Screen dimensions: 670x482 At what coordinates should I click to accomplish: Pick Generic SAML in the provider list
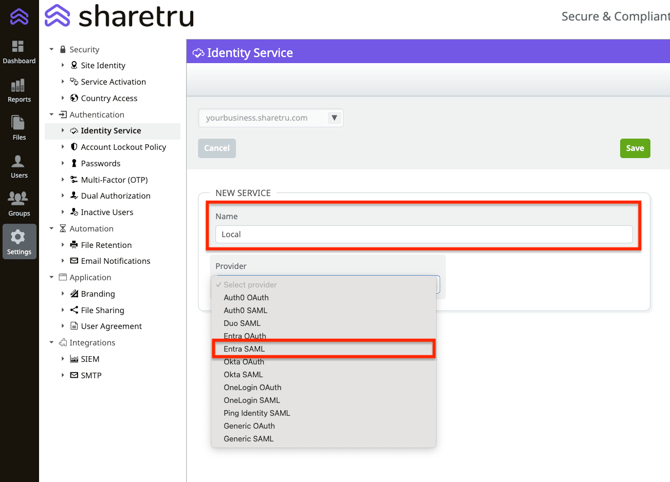pos(248,439)
